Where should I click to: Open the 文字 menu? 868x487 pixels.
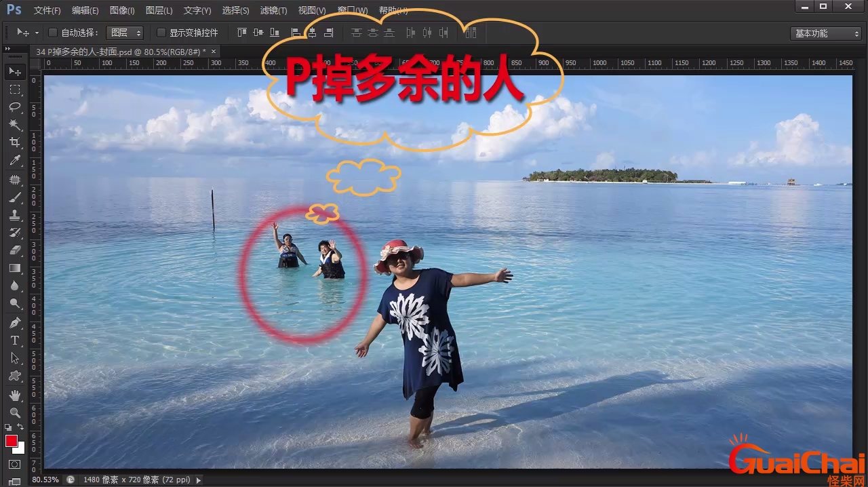[197, 11]
